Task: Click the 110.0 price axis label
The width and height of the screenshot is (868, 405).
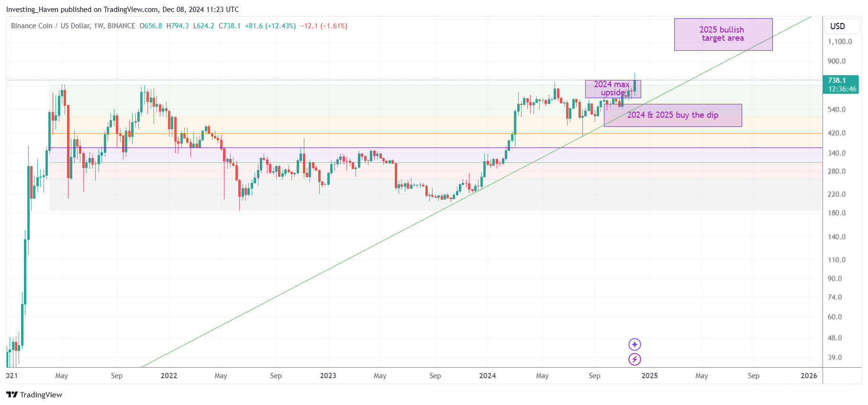Action: point(836,260)
